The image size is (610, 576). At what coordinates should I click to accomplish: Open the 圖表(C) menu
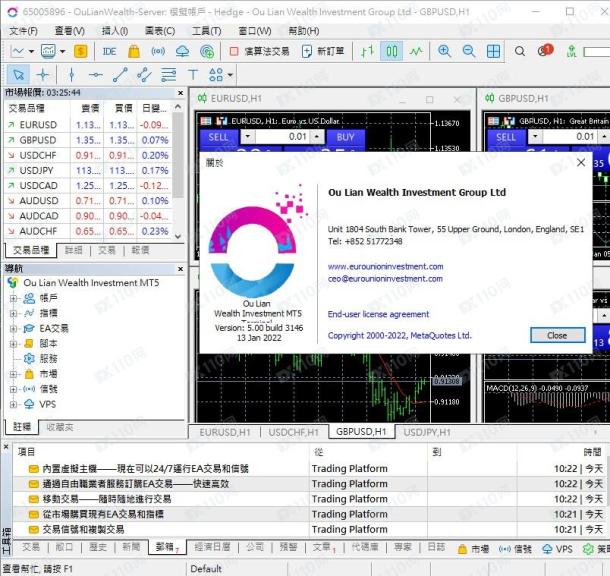(x=160, y=31)
